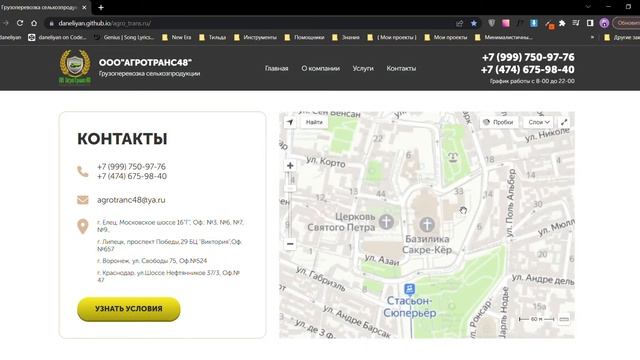Click the browser address bar URL
640x360 pixels.
tap(104, 23)
